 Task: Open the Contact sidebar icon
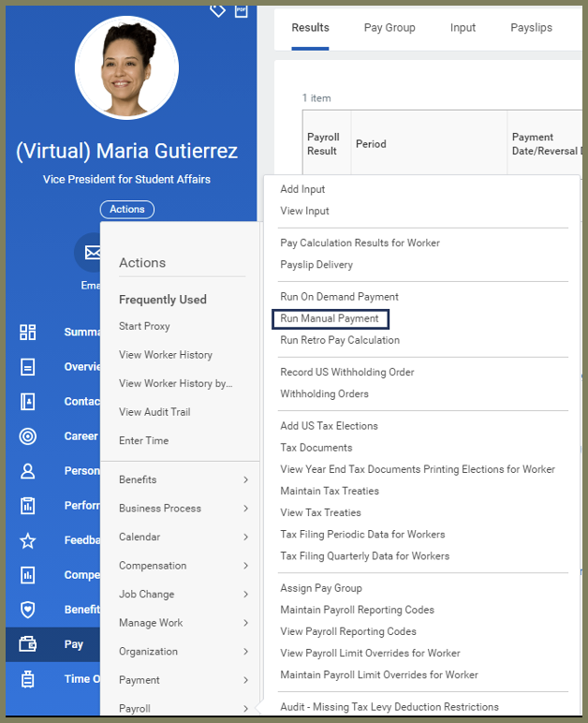(x=28, y=401)
